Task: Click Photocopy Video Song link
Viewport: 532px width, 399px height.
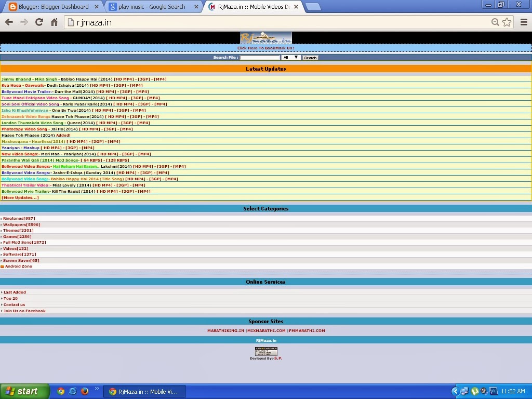Action: 24,129
